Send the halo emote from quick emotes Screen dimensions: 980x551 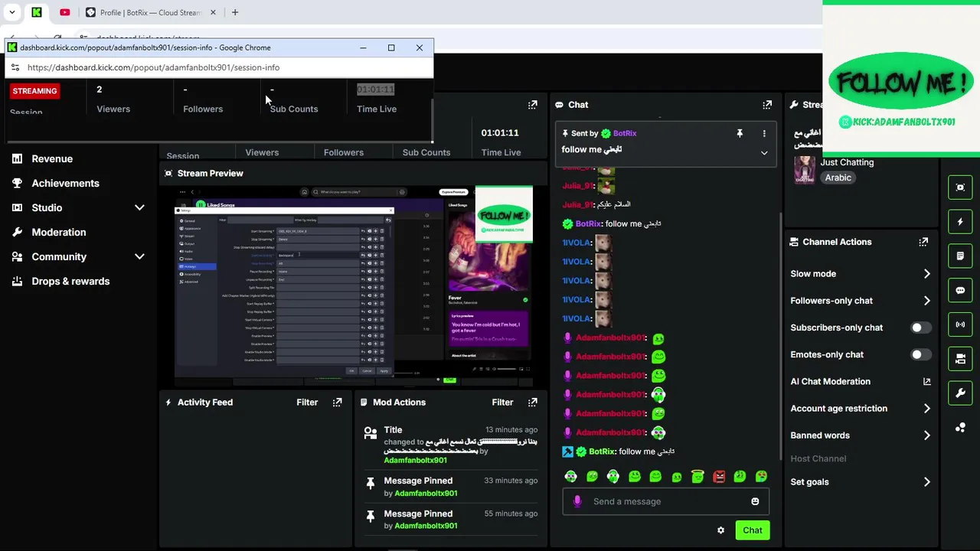tap(697, 476)
